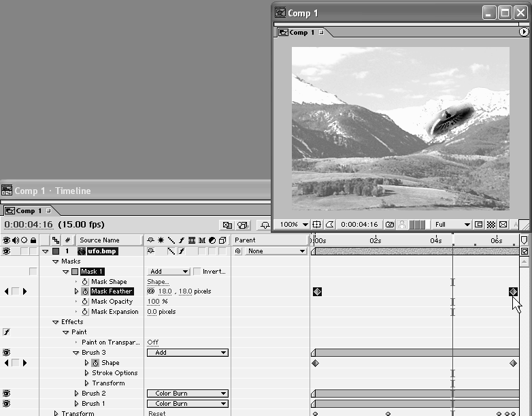The image size is (532, 416).
Task: Toggle Brush 2 visibility eye
Action: 6,394
